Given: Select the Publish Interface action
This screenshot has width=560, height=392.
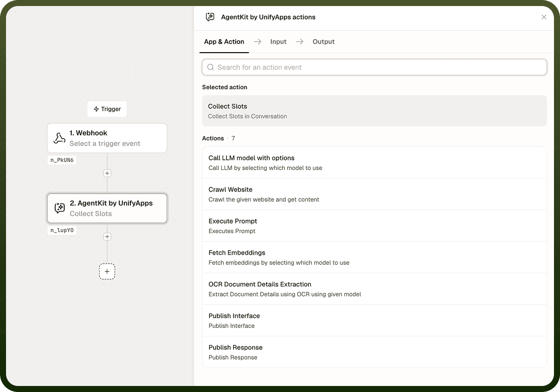Looking at the screenshot, I should (x=375, y=321).
